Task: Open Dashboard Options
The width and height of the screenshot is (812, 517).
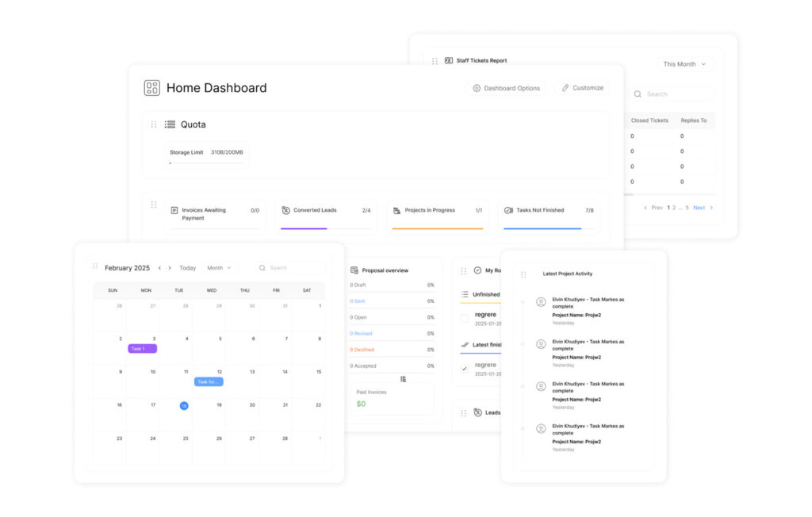Action: (506, 88)
